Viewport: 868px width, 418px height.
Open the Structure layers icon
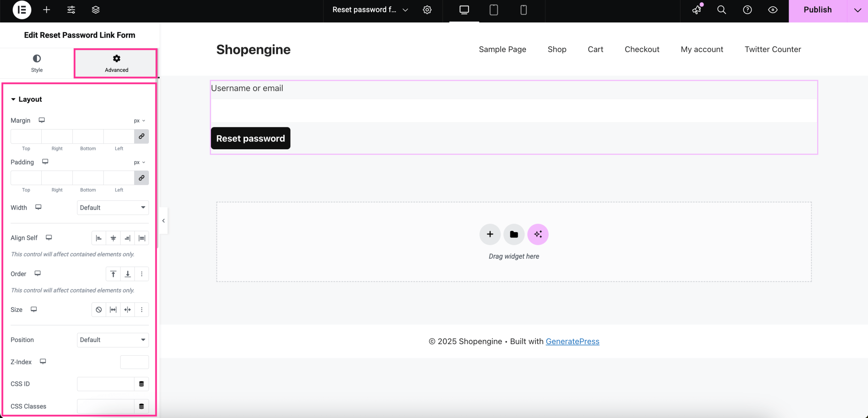coord(96,10)
